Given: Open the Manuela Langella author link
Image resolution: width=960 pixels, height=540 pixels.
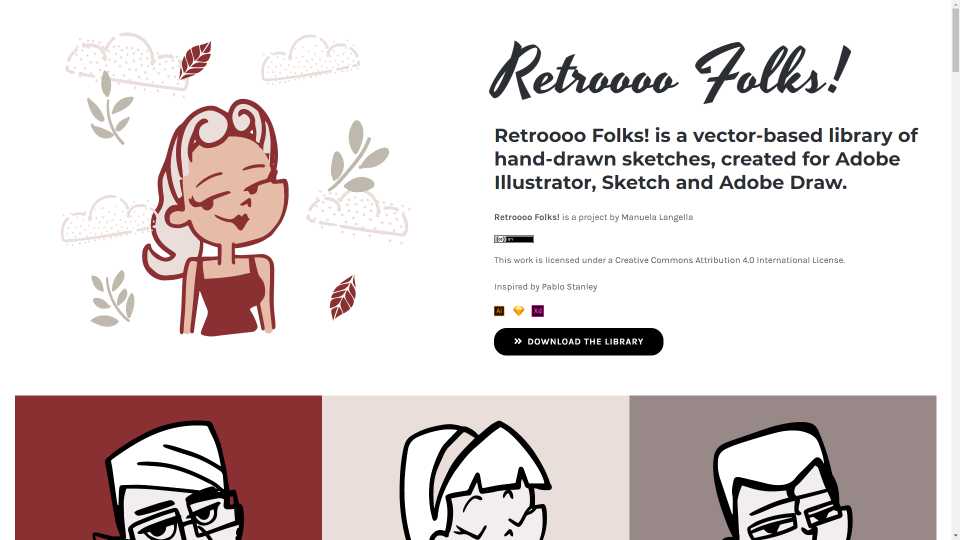Looking at the screenshot, I should pos(657,217).
